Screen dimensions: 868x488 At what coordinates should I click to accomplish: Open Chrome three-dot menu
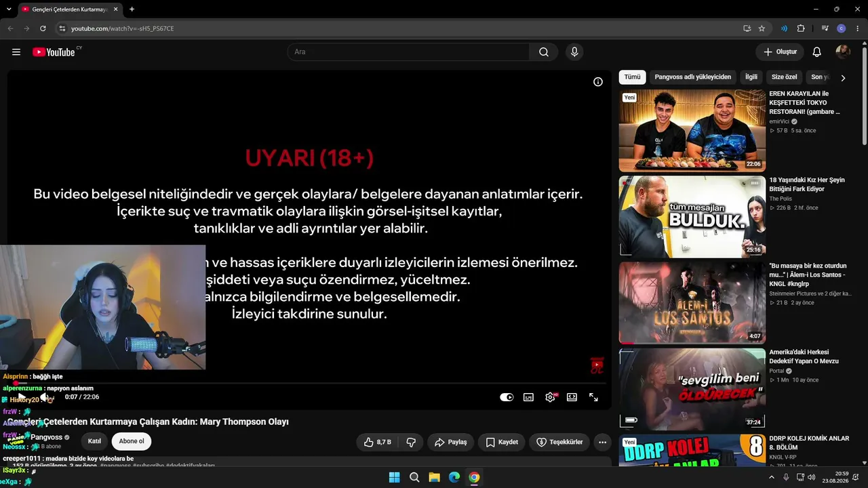(858, 28)
